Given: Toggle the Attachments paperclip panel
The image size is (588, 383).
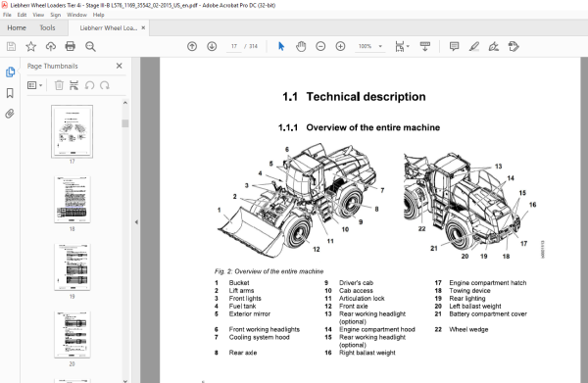Looking at the screenshot, I should (x=10, y=114).
